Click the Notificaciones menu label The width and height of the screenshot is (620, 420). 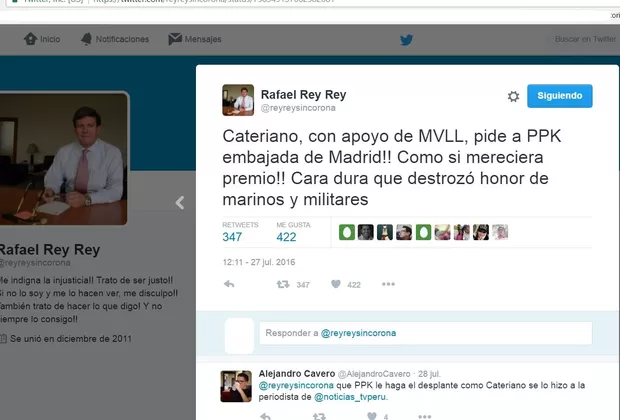tap(122, 39)
